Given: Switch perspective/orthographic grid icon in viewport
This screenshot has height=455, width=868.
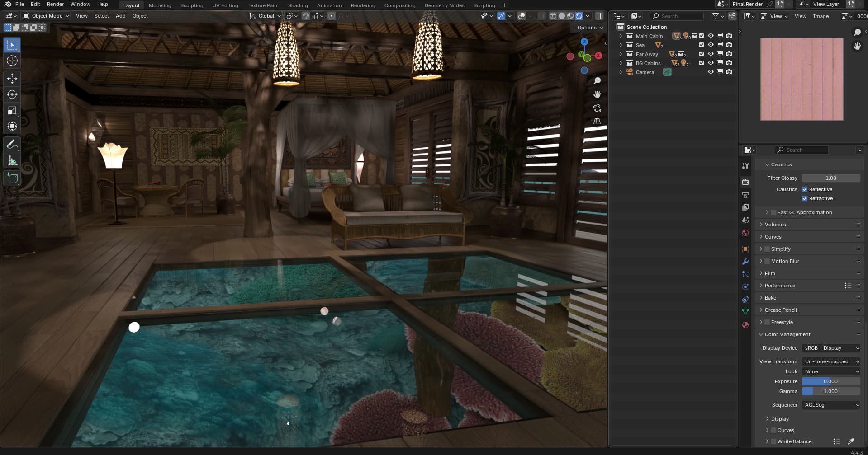Looking at the screenshot, I should (x=597, y=122).
